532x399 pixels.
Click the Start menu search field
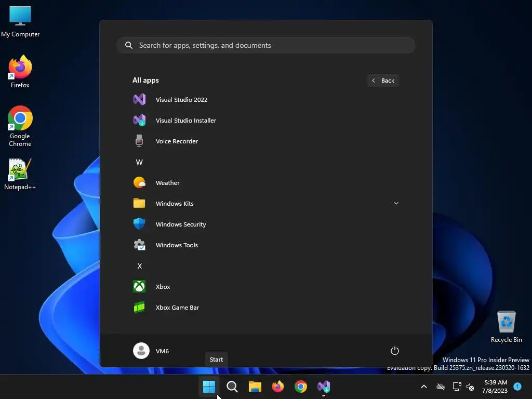265,45
